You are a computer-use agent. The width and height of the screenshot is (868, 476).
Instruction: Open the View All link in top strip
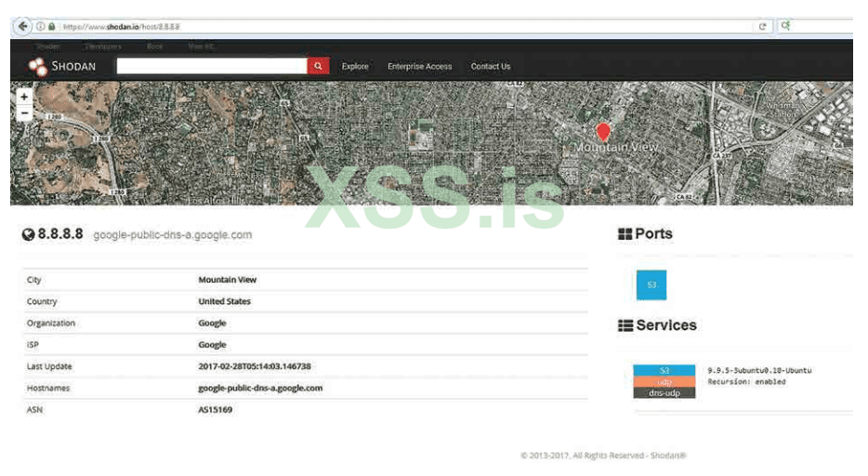[x=201, y=46]
